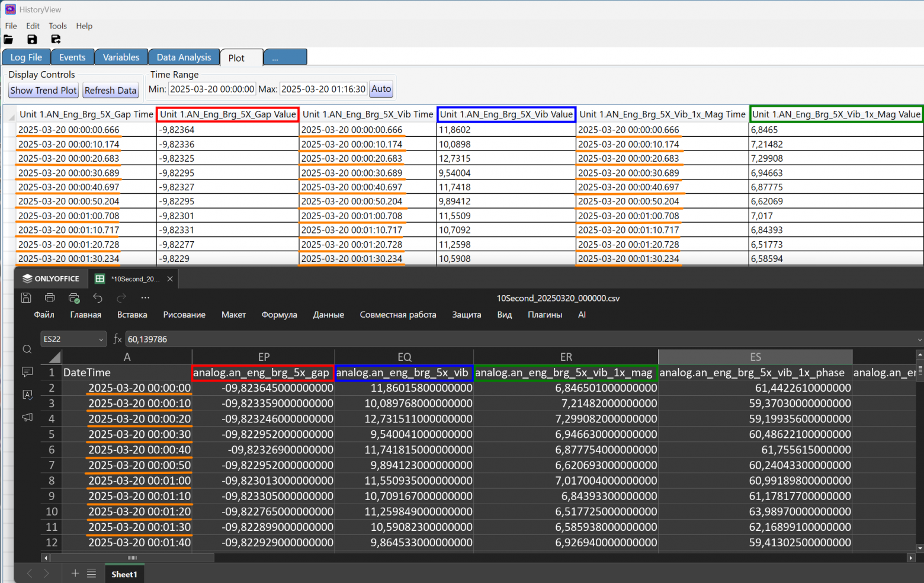Click the ONLYOFFICE logo home tab
This screenshot has width=924, height=583.
(51, 279)
